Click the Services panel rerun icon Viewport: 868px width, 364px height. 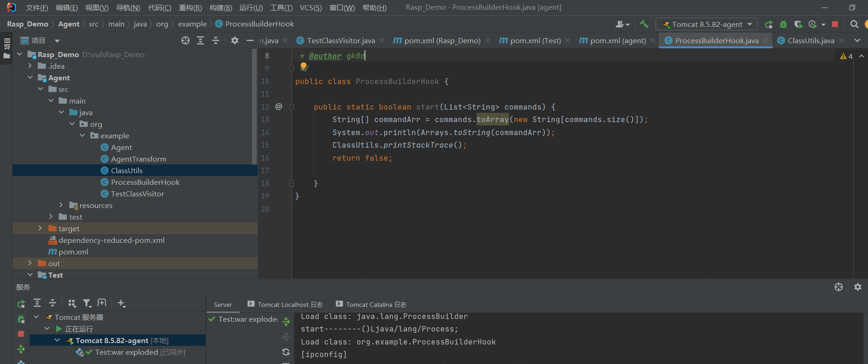click(21, 304)
